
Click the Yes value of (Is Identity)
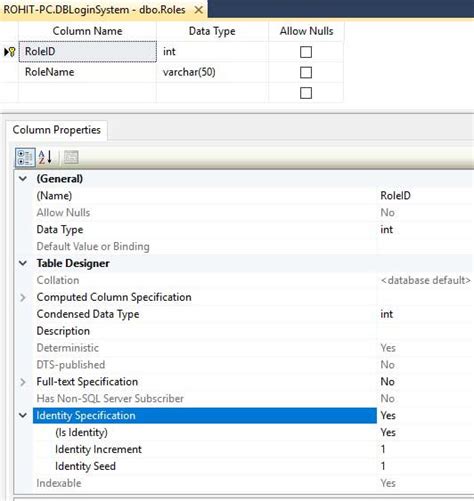tap(388, 433)
